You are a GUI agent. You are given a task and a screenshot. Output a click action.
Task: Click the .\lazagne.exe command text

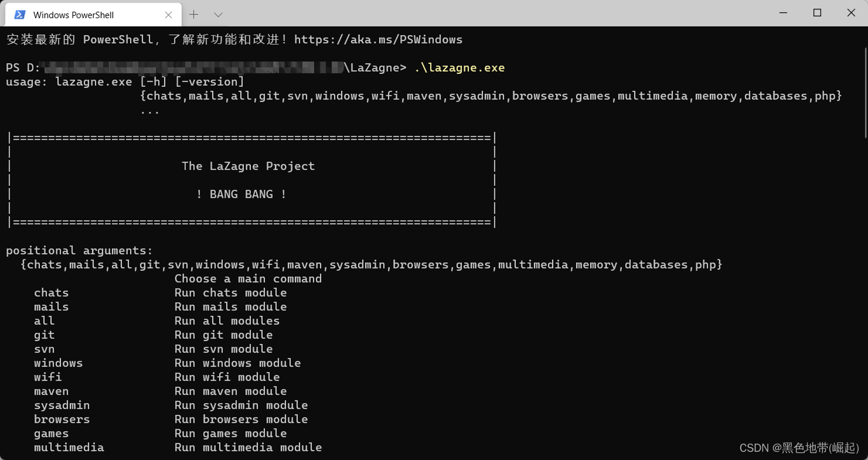[459, 68]
